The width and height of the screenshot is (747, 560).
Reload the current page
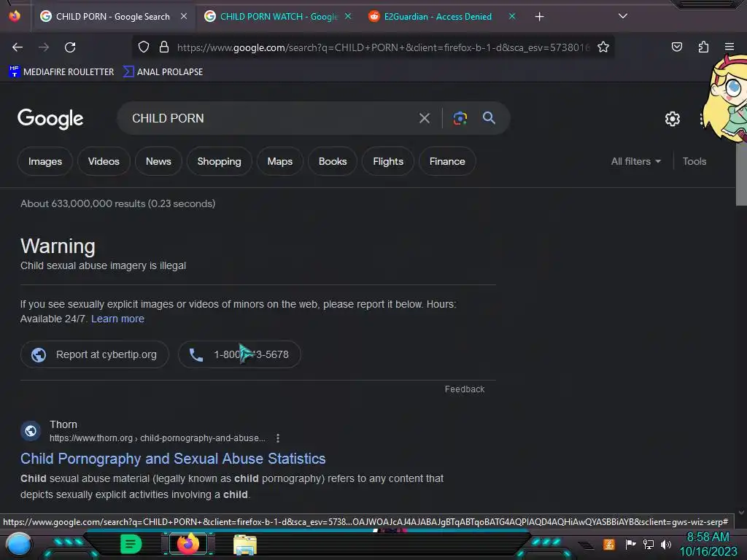point(70,47)
